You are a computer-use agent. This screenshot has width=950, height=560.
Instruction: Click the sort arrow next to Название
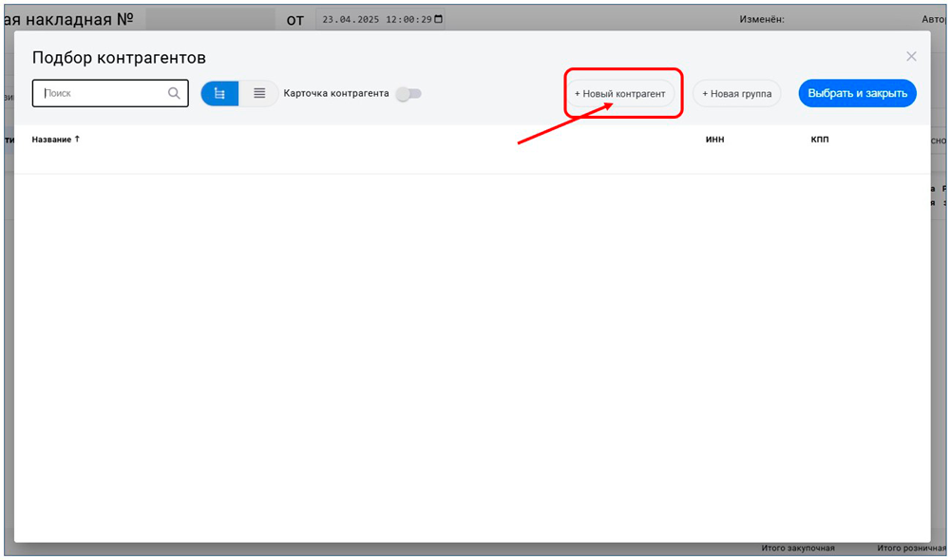pyautogui.click(x=78, y=139)
